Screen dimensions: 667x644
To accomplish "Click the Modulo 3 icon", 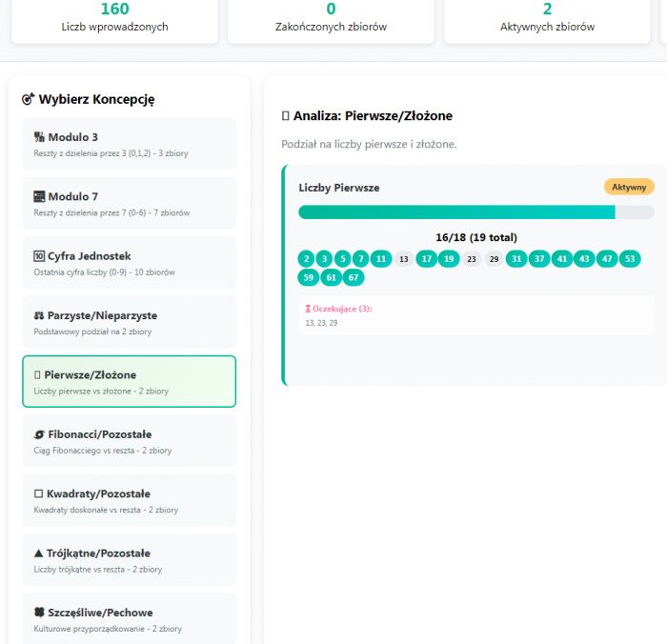I will [39, 137].
